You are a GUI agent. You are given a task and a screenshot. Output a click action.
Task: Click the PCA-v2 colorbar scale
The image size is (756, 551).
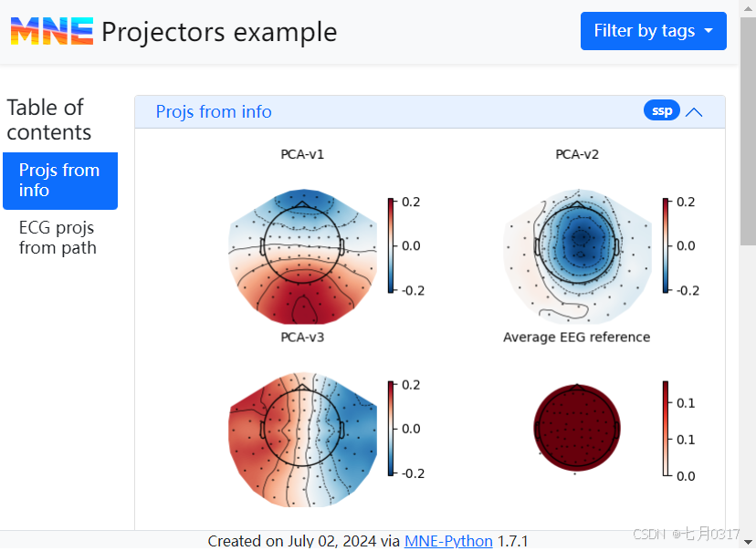(x=665, y=245)
